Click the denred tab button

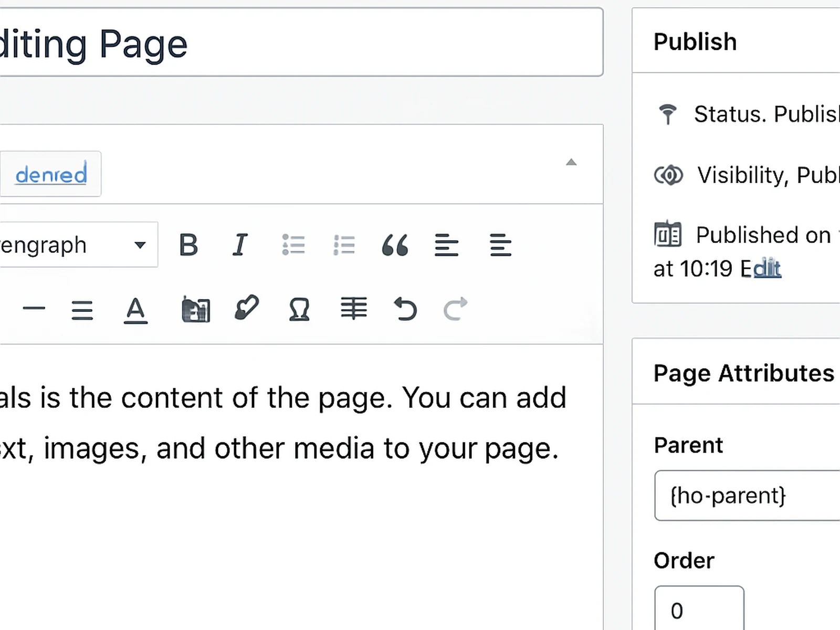tap(51, 174)
